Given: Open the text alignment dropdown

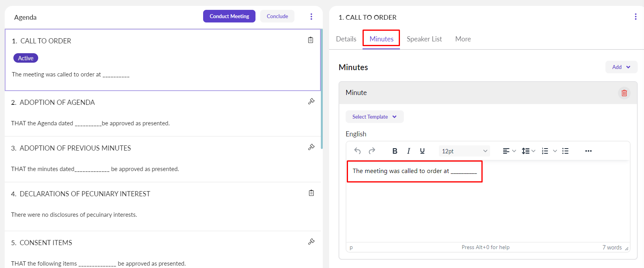Looking at the screenshot, I should pyautogui.click(x=509, y=151).
